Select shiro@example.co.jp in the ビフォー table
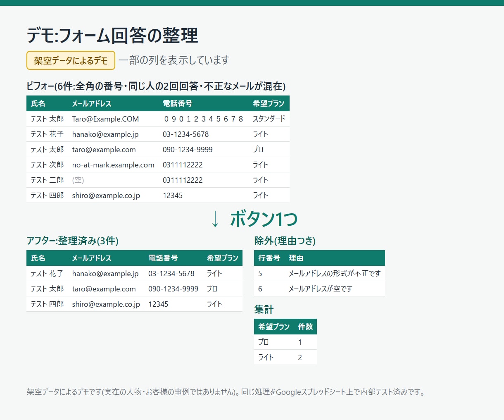504x420 pixels. coord(106,195)
